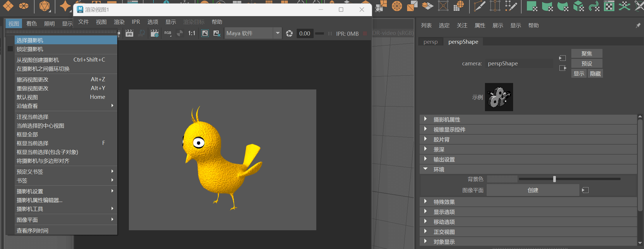
Task: Expand the 景深 section
Action: click(528, 149)
